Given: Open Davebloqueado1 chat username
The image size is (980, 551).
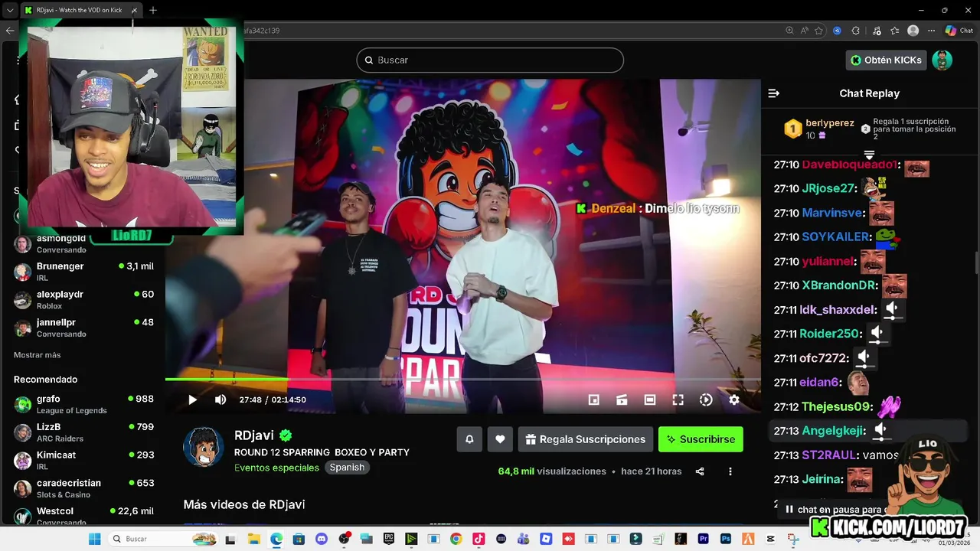Looking at the screenshot, I should [x=849, y=165].
